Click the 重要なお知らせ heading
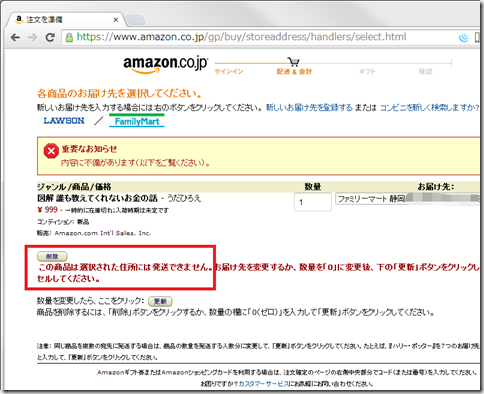Viewport: 484px width, 394px height. [89, 149]
